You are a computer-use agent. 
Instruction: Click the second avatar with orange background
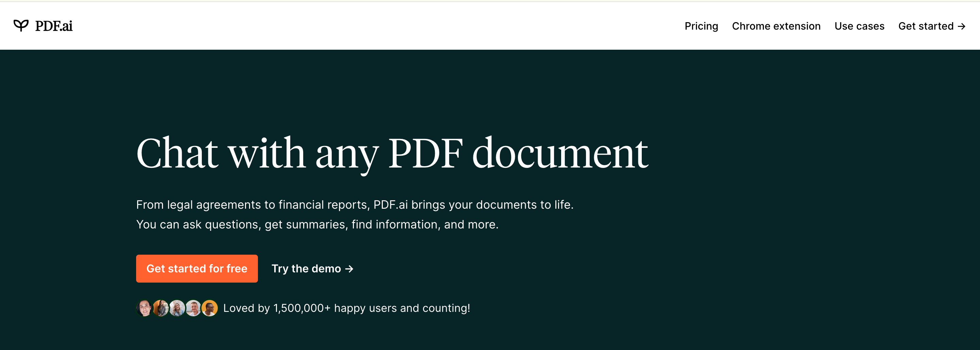click(160, 308)
